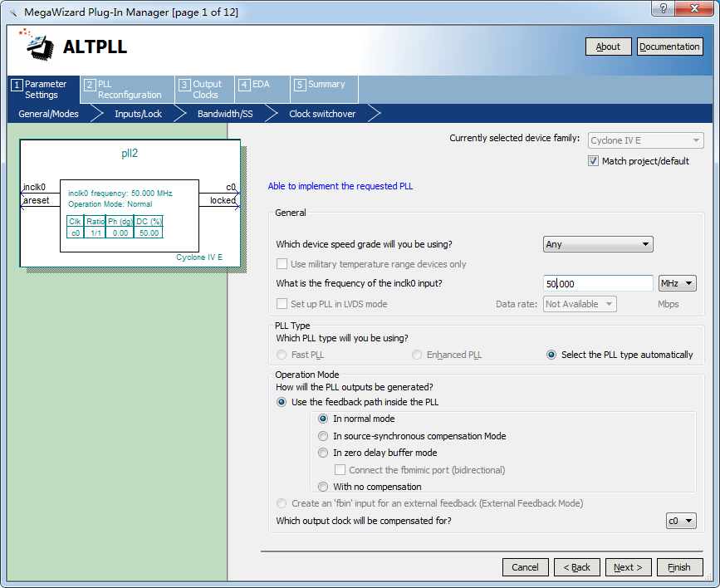
Task: Select Use the feedback path inside PLL
Action: (x=281, y=402)
